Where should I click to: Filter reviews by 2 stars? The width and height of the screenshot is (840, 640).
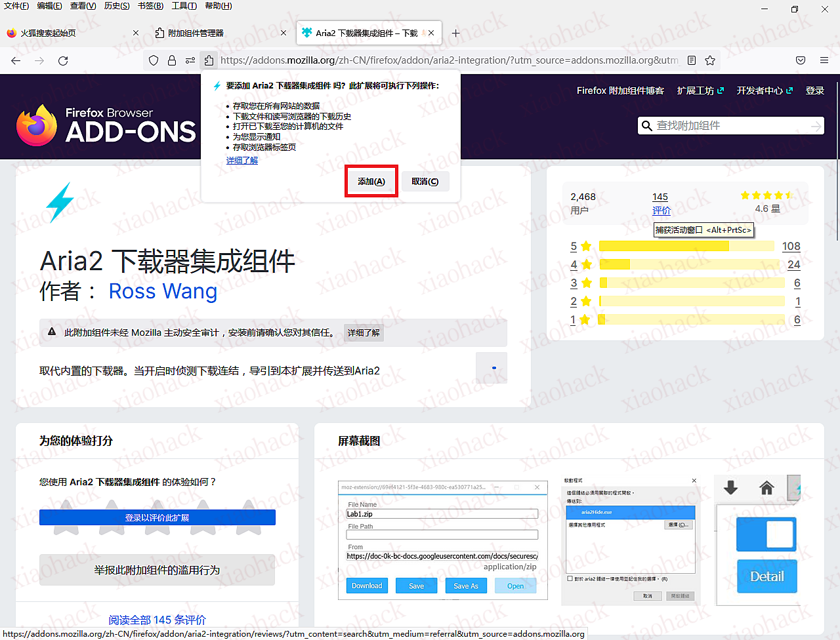pyautogui.click(x=581, y=301)
